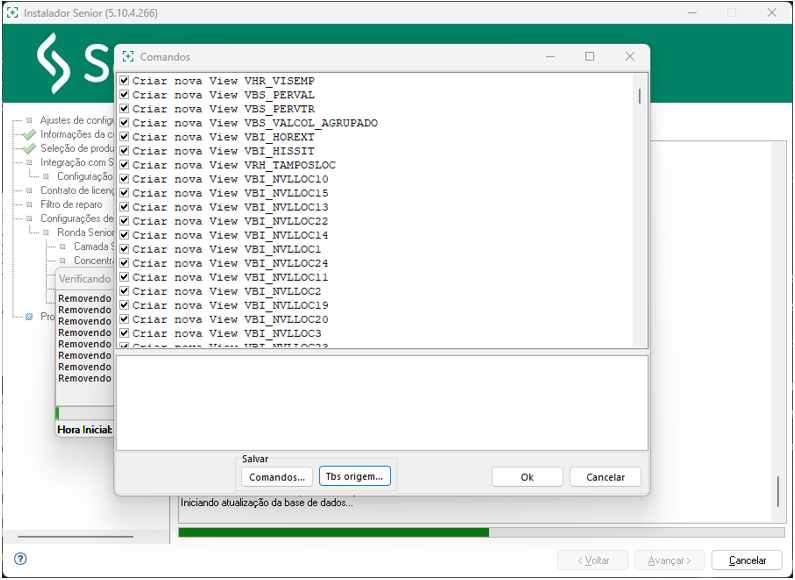Toggle VBI_NVLLOC14 view checkbox
795x580 pixels.
click(124, 235)
